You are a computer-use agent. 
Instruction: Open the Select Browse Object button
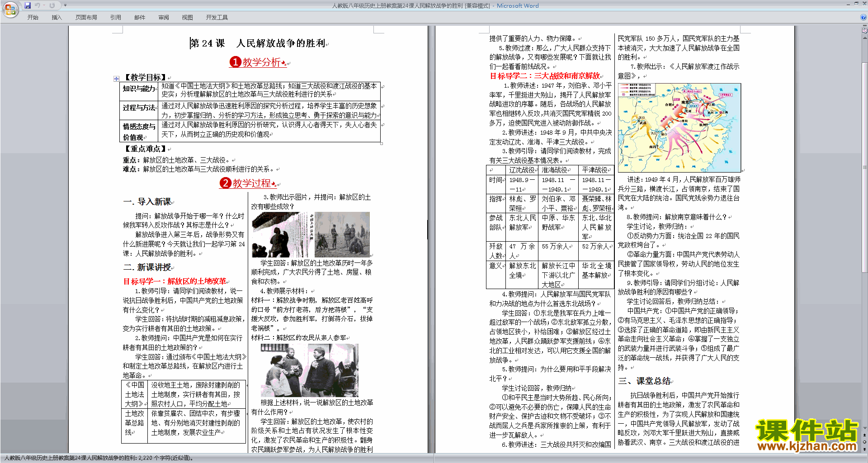[x=865, y=442]
